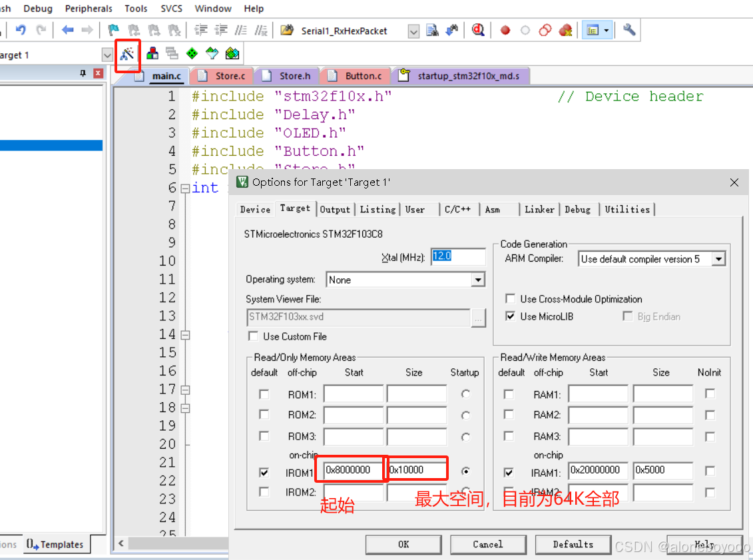The width and height of the screenshot is (753, 560).
Task: Unindent selected lines icon
Action: click(221, 30)
